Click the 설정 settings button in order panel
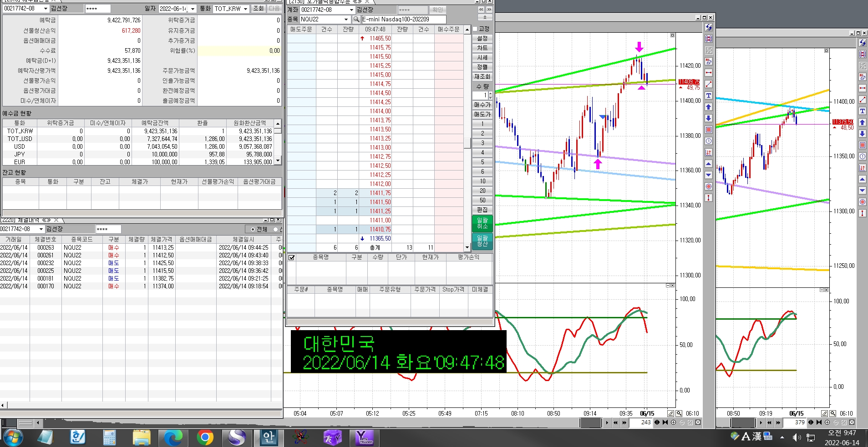Image resolution: width=868 pixels, height=447 pixels. (482, 38)
